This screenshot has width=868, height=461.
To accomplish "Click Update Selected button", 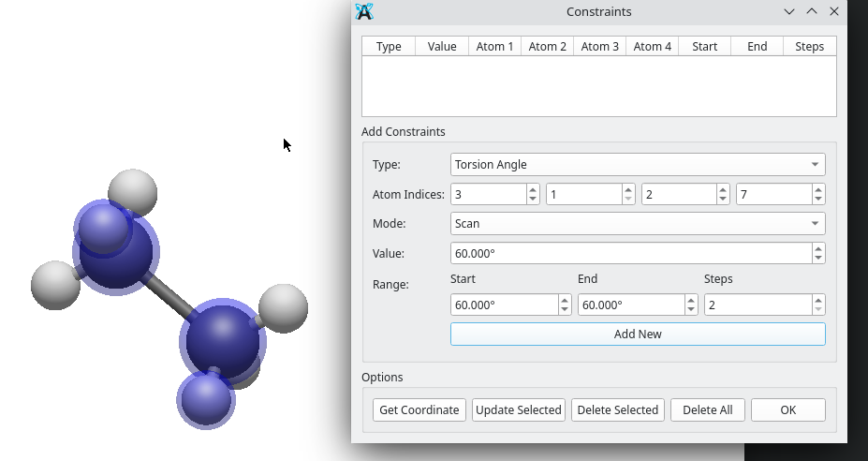I will [x=518, y=410].
